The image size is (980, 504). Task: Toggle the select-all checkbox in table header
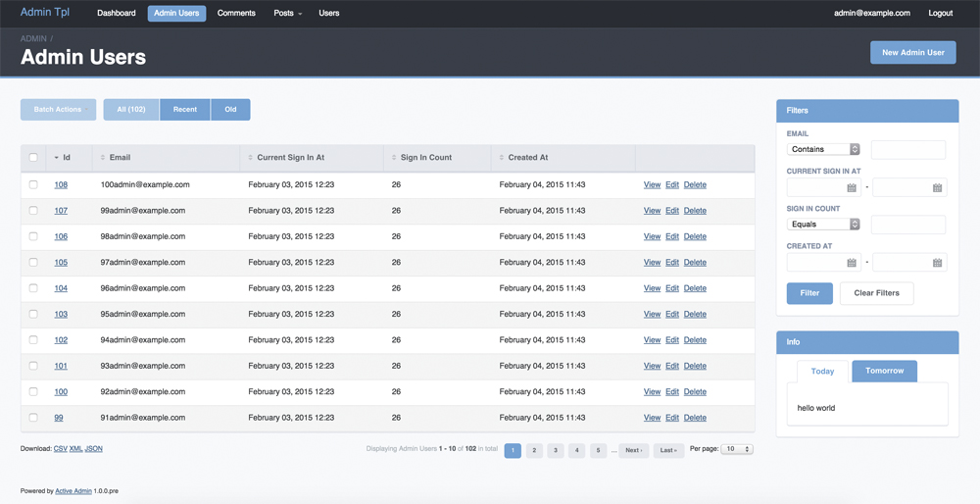(x=33, y=158)
